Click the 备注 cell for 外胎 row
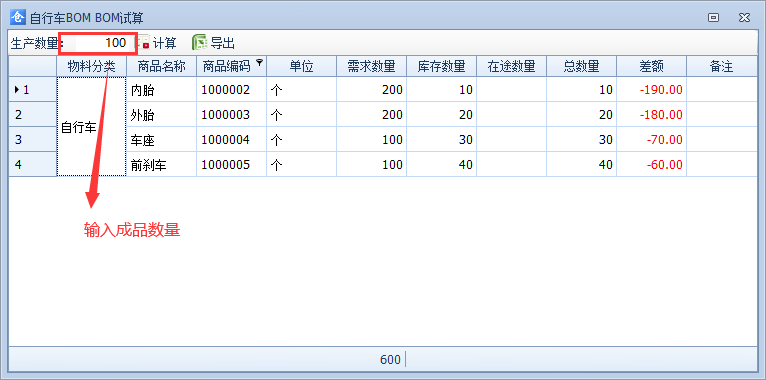The height and width of the screenshot is (380, 766). [722, 114]
